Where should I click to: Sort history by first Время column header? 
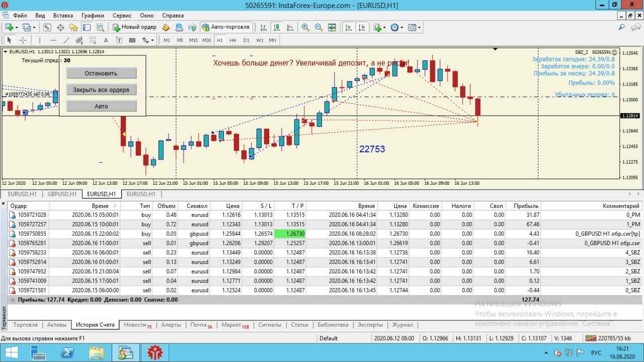[x=86, y=206]
